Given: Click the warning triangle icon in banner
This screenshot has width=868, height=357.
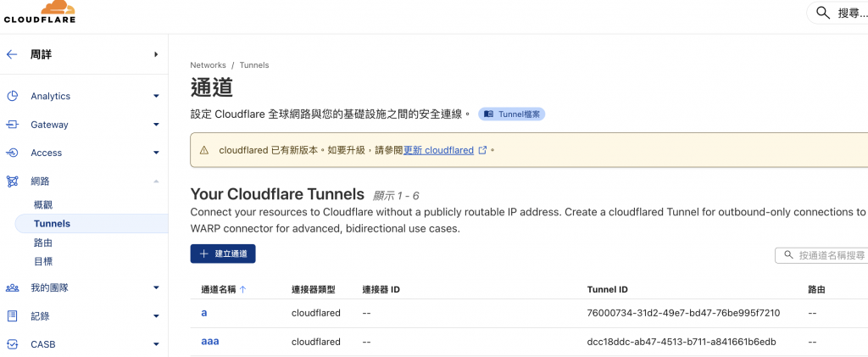Looking at the screenshot, I should tap(204, 150).
